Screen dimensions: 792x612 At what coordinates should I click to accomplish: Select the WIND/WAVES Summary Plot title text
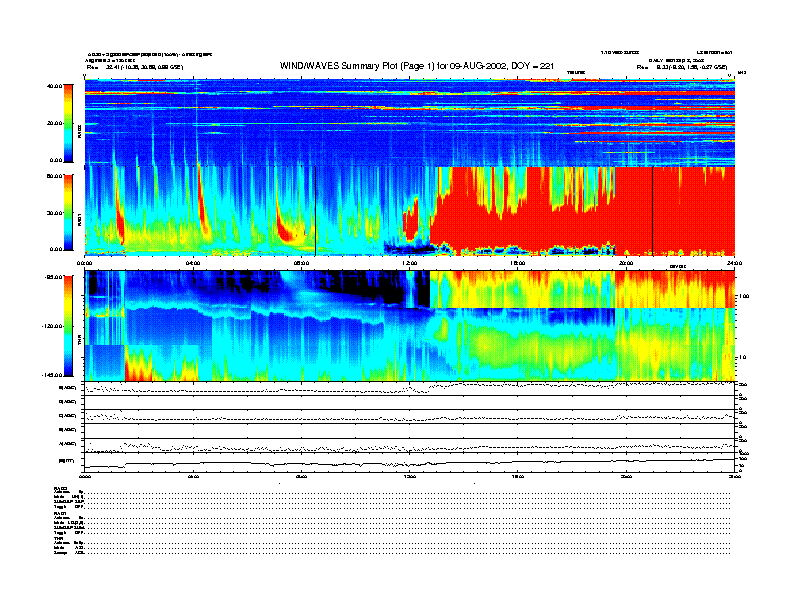417,66
